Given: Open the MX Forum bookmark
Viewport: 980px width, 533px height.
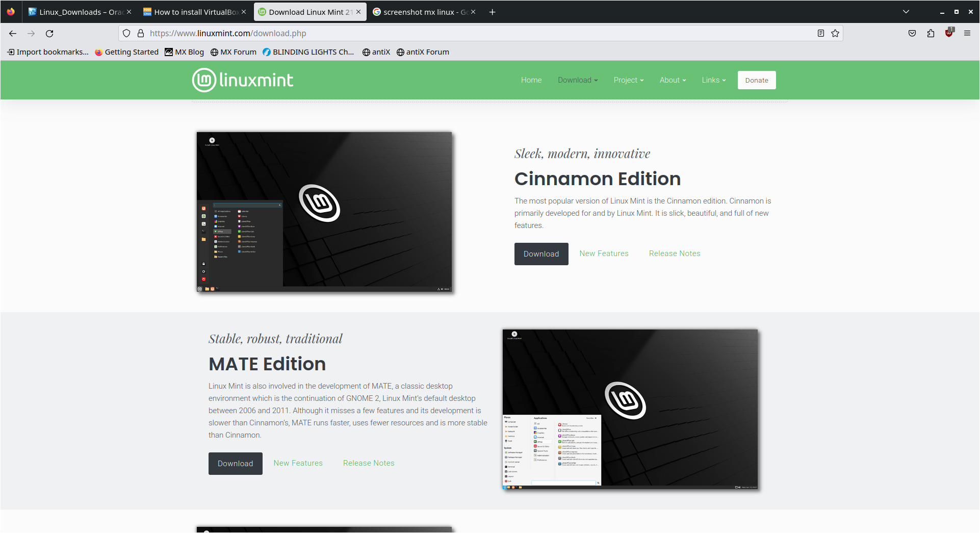Looking at the screenshot, I should [x=234, y=52].
